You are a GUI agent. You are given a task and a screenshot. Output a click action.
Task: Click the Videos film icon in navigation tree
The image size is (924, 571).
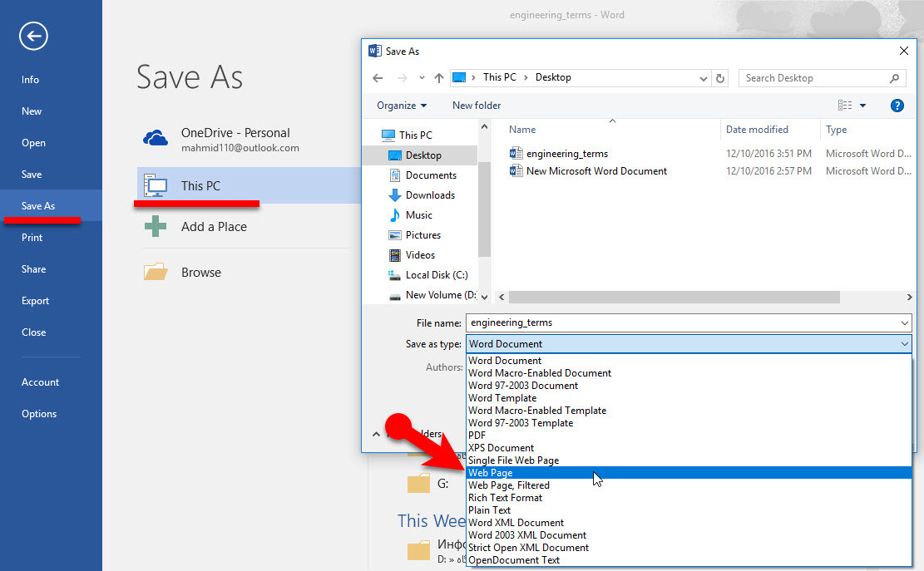click(x=395, y=255)
